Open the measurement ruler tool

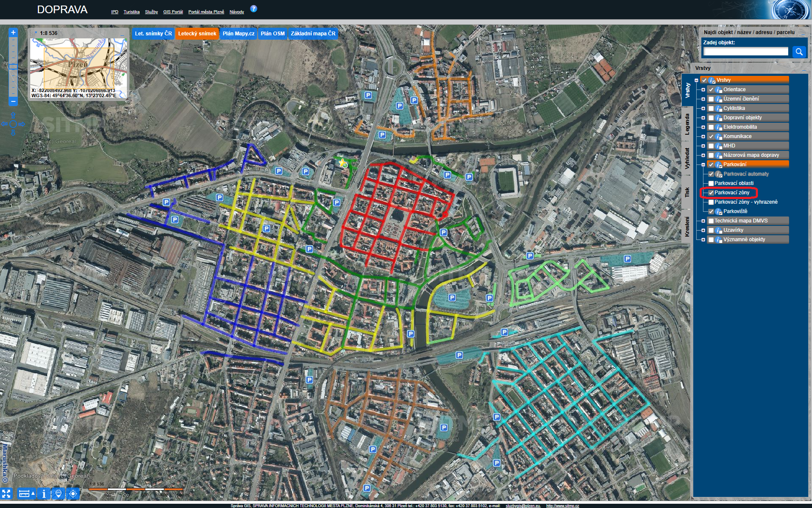(x=26, y=494)
